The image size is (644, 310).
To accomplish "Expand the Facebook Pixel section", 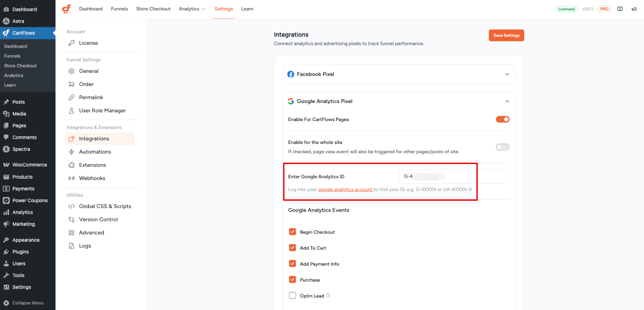I will pos(399,74).
